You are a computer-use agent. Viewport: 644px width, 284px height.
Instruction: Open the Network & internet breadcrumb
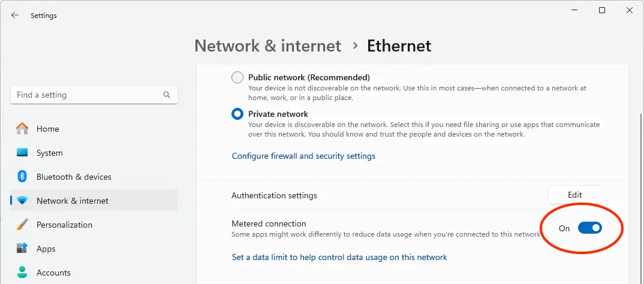coord(268,46)
